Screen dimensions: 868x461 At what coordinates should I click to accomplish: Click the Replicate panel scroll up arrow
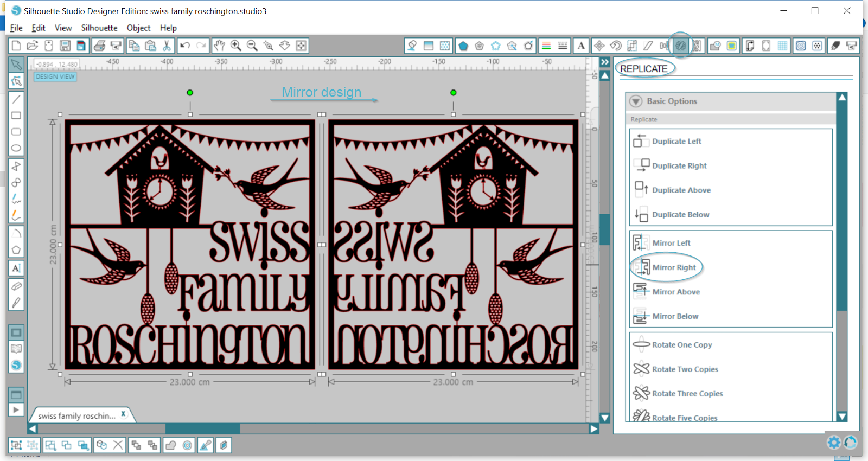842,98
